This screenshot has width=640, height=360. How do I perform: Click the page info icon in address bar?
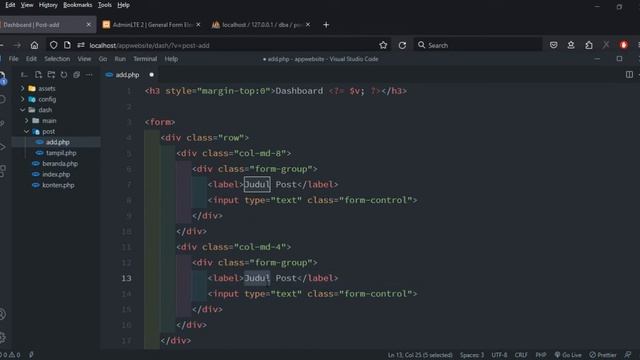67,45
